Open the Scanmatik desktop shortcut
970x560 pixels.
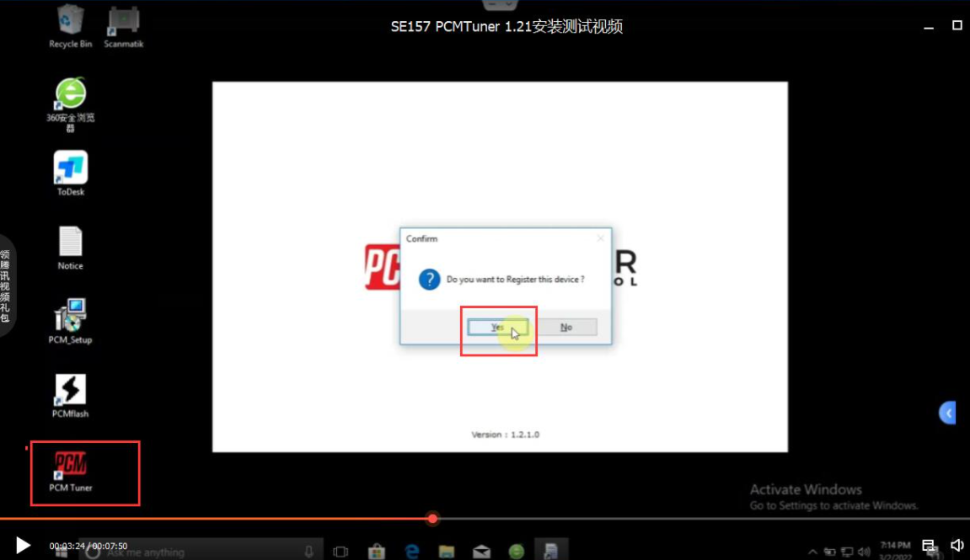123,26
